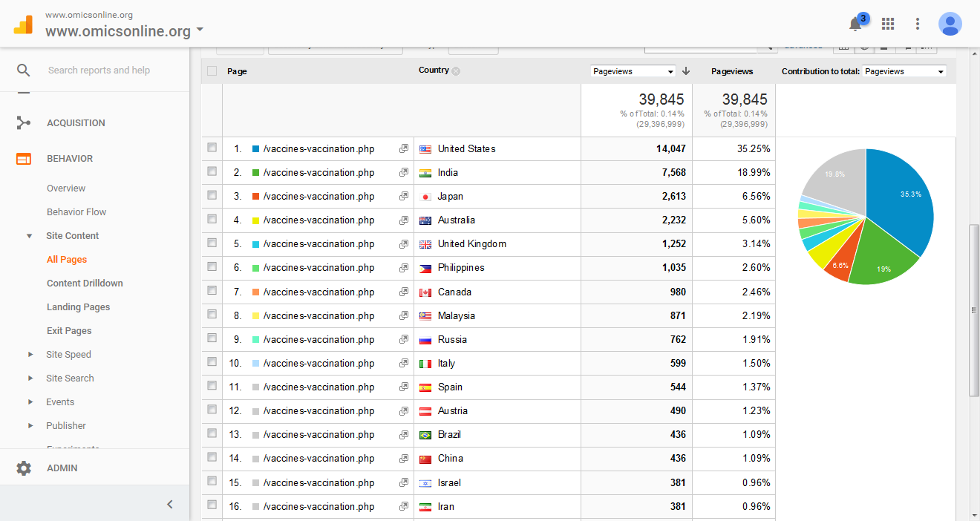Open /vaccines-vaccination.php link in Israel row

point(318,482)
